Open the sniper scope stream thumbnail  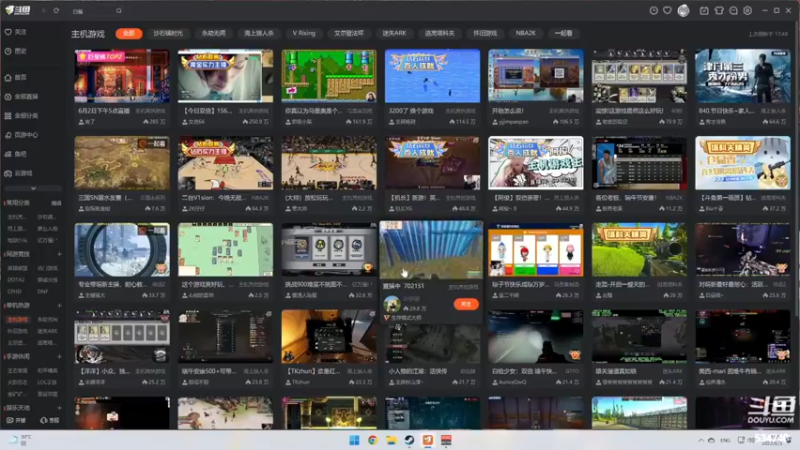pos(122,249)
